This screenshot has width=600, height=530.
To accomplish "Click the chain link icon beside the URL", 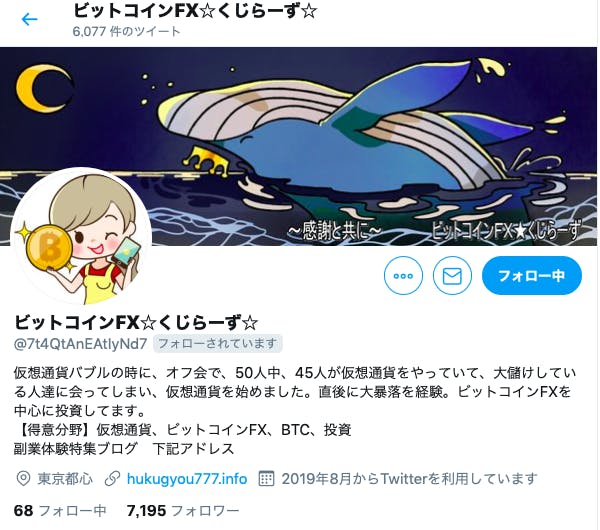I will point(112,479).
